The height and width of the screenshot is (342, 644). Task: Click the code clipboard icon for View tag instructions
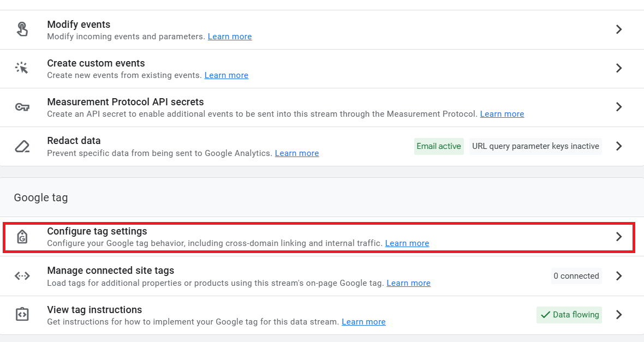tap(22, 314)
